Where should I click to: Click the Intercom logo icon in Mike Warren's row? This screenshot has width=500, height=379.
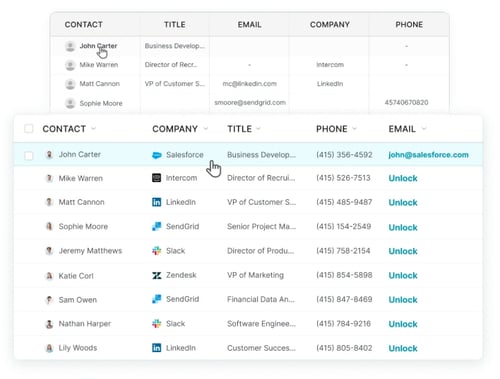156,178
